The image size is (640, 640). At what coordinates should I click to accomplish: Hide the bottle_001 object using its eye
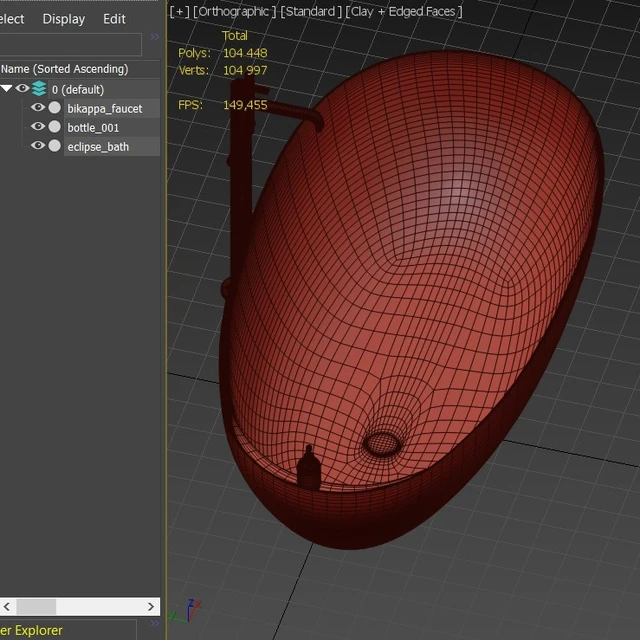coord(38,127)
